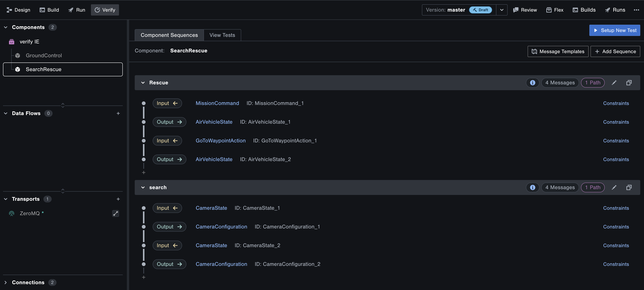Add a new transport
Image resolution: width=644 pixels, height=290 pixels.
pos(118,199)
